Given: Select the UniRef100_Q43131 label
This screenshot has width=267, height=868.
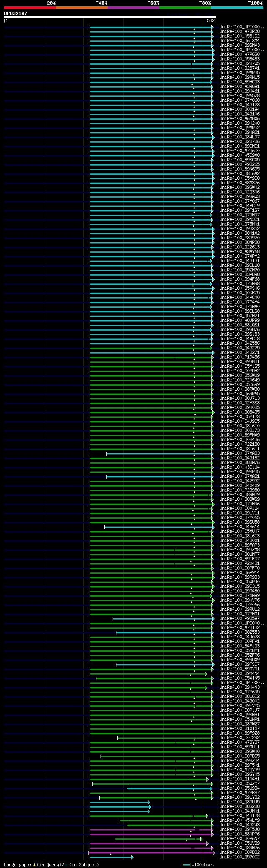Looking at the screenshot, I should point(239,261).
